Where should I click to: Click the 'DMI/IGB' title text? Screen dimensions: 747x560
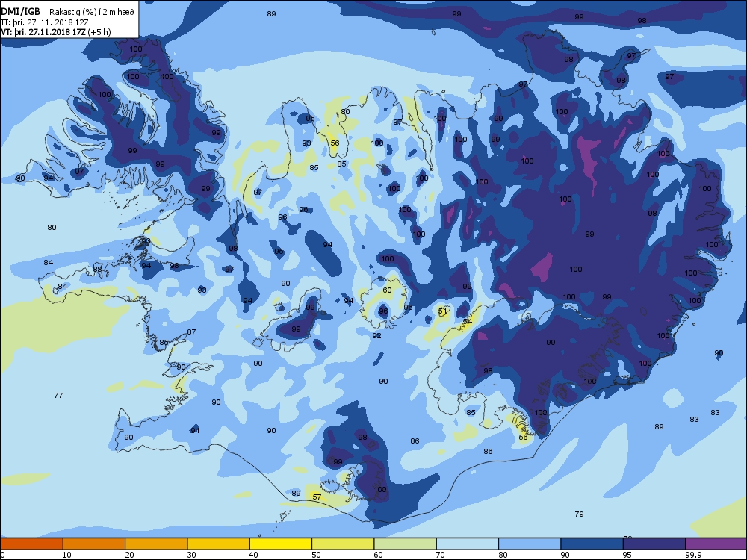point(21,12)
